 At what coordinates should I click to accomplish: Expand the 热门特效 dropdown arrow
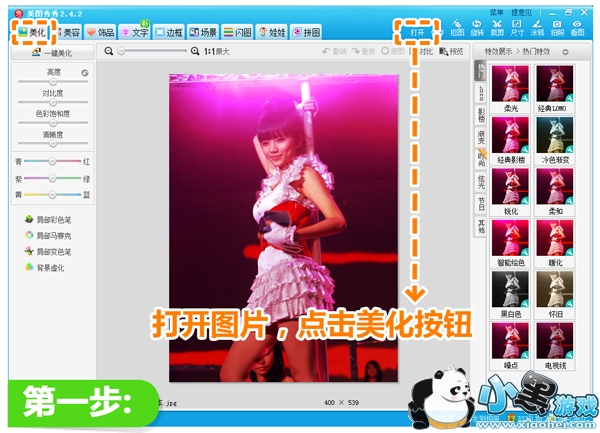tap(565, 52)
